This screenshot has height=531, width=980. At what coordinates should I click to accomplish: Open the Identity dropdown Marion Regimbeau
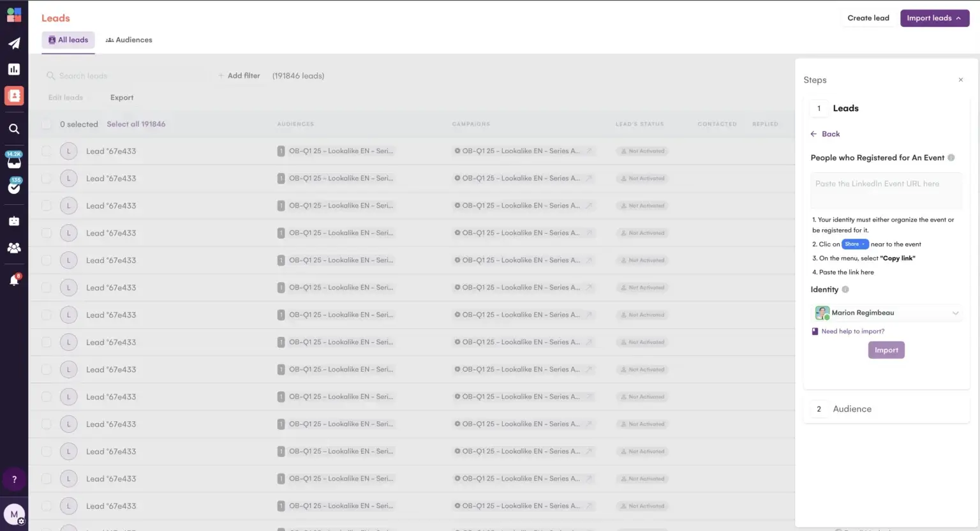pos(887,313)
